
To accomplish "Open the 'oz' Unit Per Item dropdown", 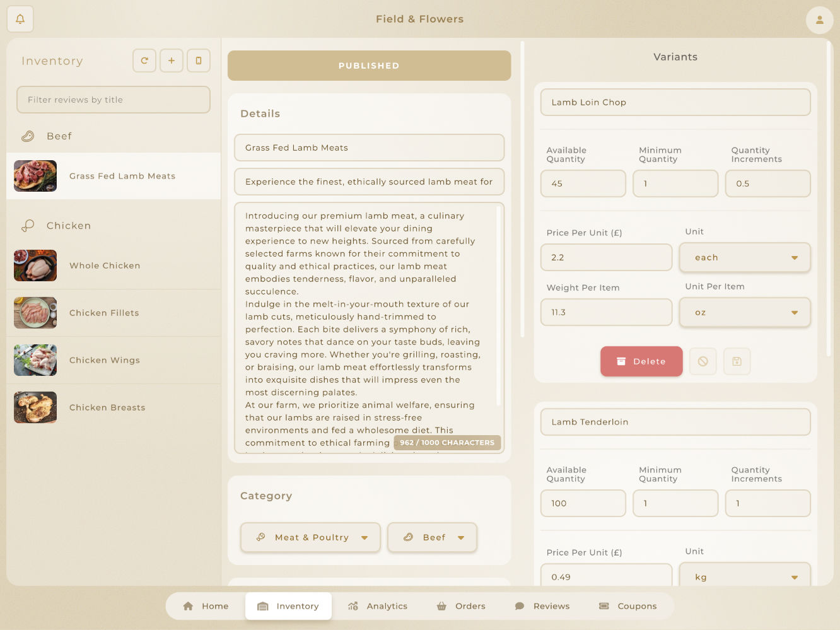I will click(745, 312).
